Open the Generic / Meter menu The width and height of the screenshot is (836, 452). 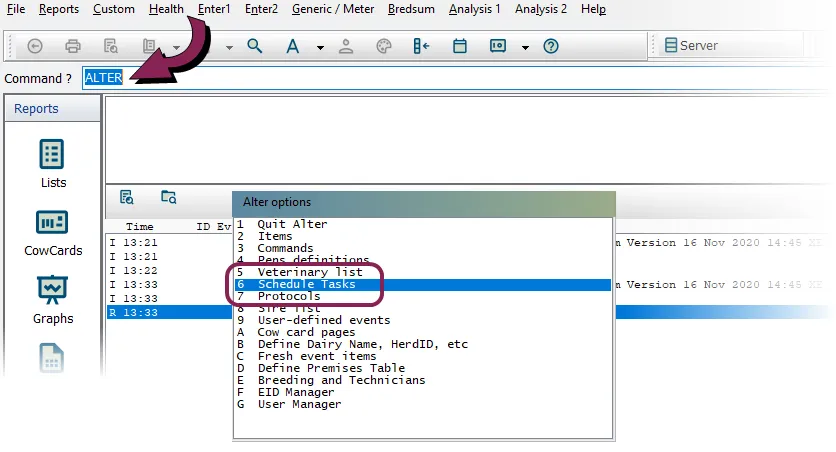click(x=333, y=9)
